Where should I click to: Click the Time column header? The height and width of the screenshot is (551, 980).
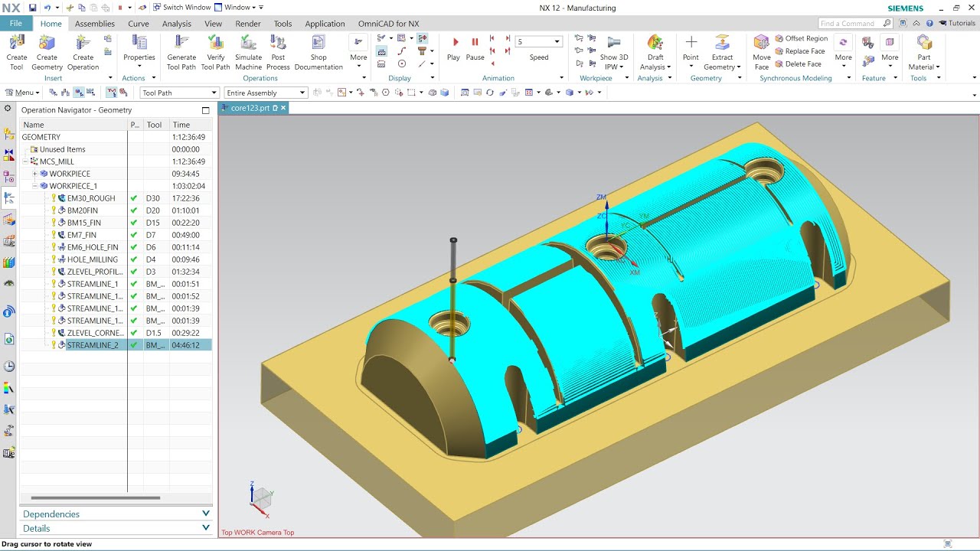(191, 125)
